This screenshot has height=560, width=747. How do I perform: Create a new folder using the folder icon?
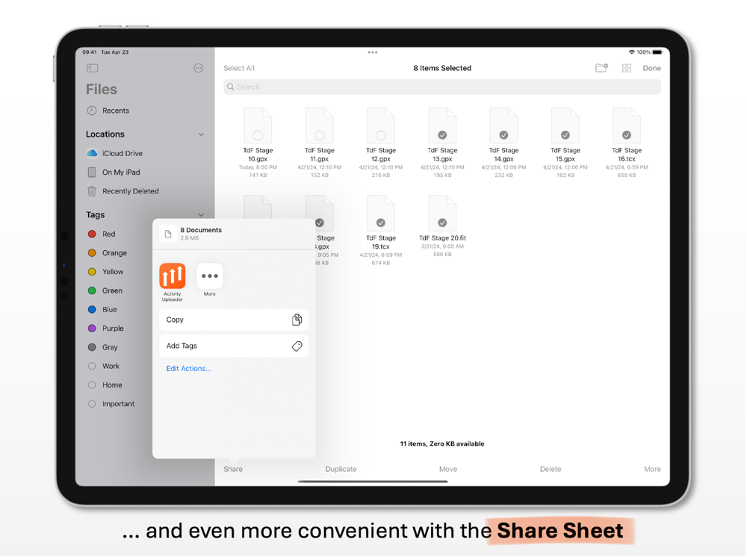coord(601,68)
